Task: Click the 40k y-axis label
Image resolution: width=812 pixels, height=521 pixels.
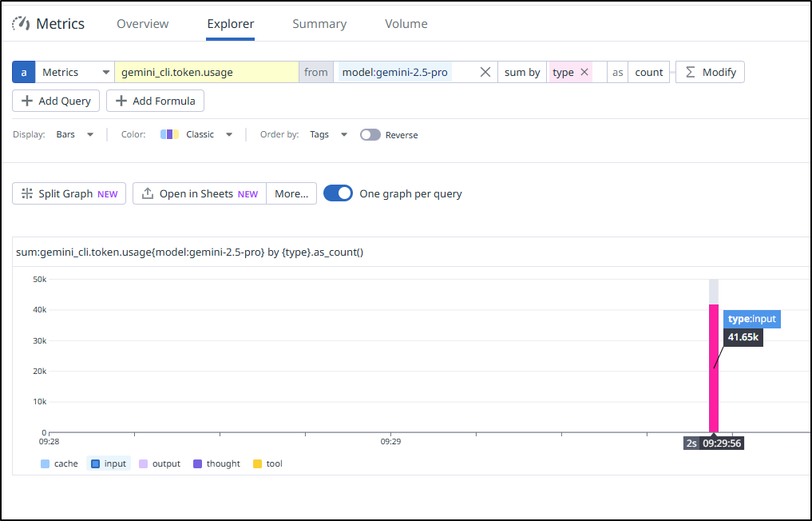Action: click(x=39, y=310)
